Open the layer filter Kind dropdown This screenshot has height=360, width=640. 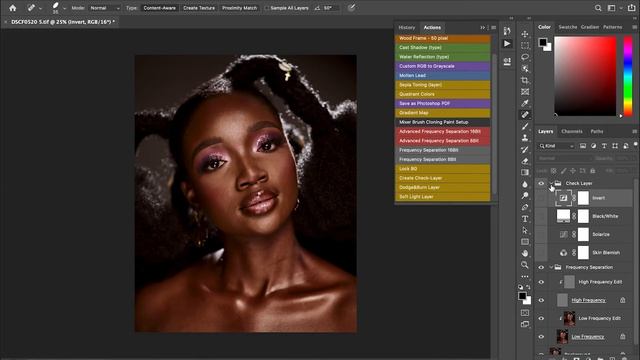click(556, 146)
